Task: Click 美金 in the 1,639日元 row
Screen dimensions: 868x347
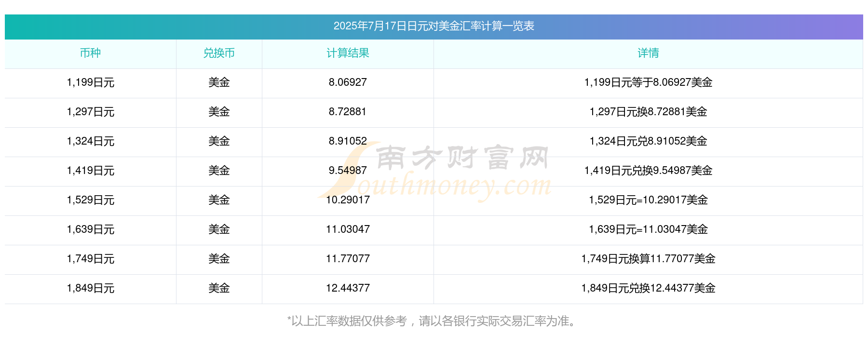Action: point(219,229)
